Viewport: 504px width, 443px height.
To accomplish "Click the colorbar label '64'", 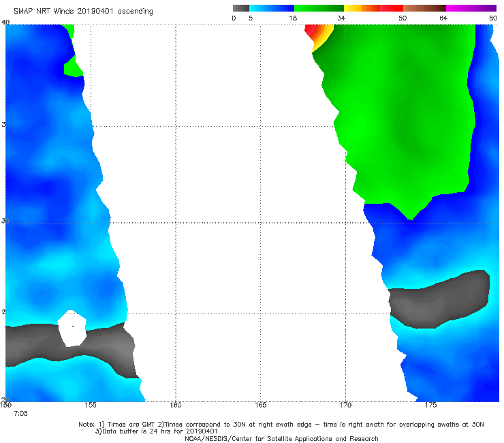I will [x=443, y=18].
